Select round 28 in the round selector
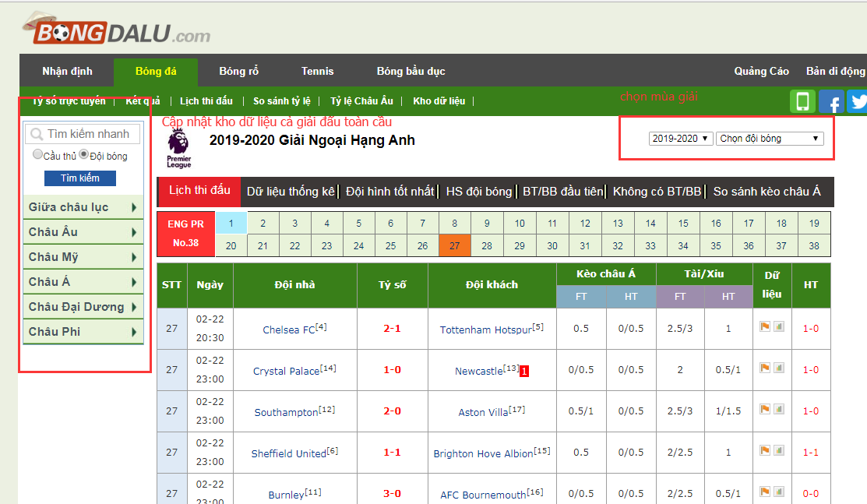Screen dimensions: 867x504 (x=487, y=245)
